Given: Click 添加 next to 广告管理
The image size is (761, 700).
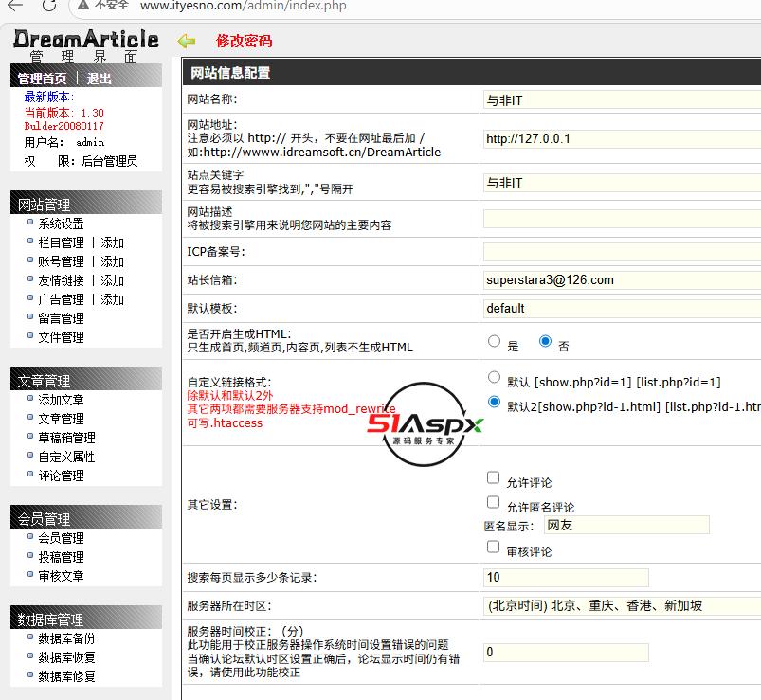Looking at the screenshot, I should click(112, 299).
